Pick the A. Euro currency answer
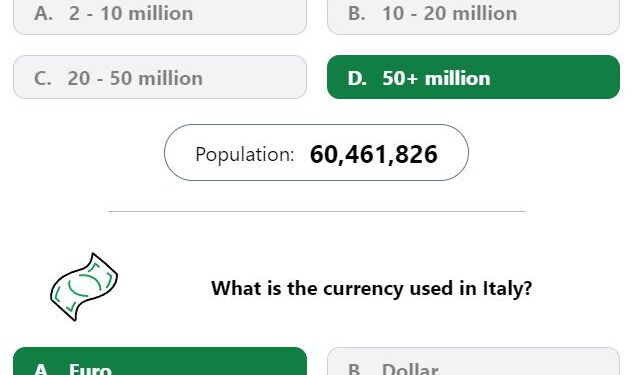The height and width of the screenshot is (375, 635). (x=160, y=361)
